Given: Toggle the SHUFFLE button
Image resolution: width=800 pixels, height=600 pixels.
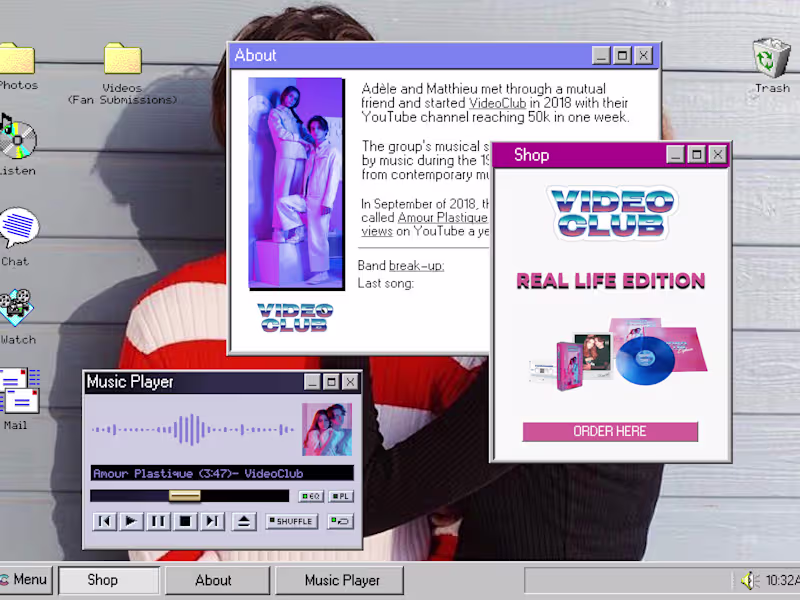Looking at the screenshot, I should click(291, 521).
